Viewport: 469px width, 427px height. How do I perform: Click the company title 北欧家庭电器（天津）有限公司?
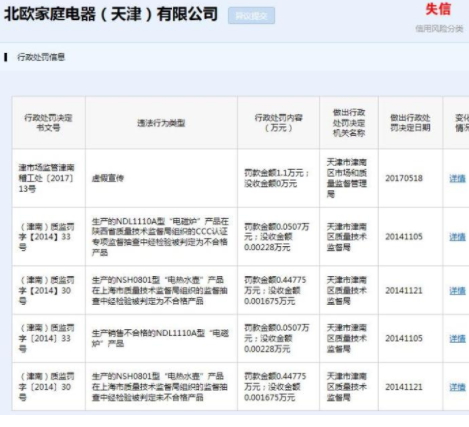click(111, 14)
